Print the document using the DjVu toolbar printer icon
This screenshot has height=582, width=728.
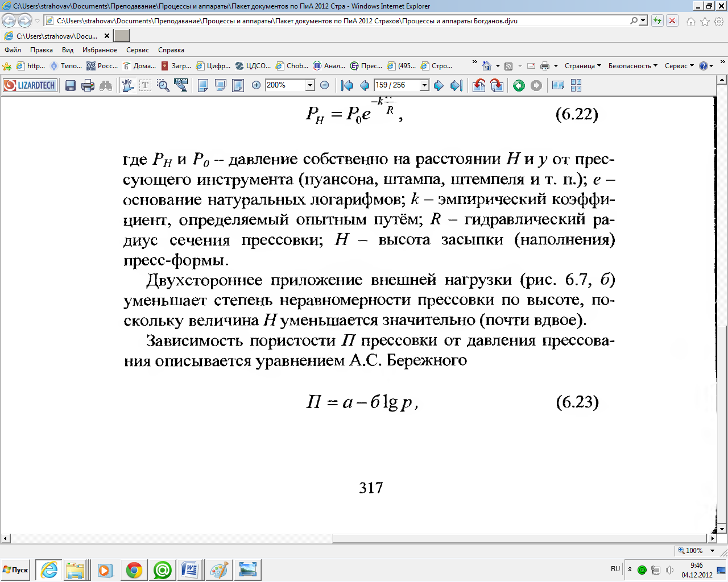(x=88, y=85)
